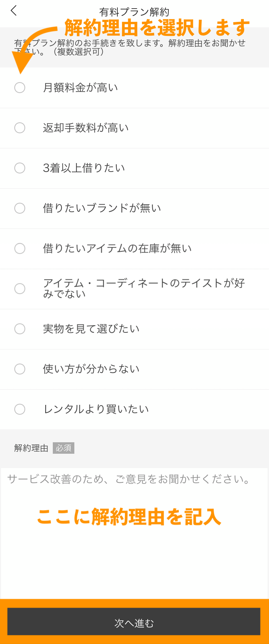Screen dimensions: 269x644
Task: Tap the 実物を見て選びたい label text
Action: tap(91, 329)
